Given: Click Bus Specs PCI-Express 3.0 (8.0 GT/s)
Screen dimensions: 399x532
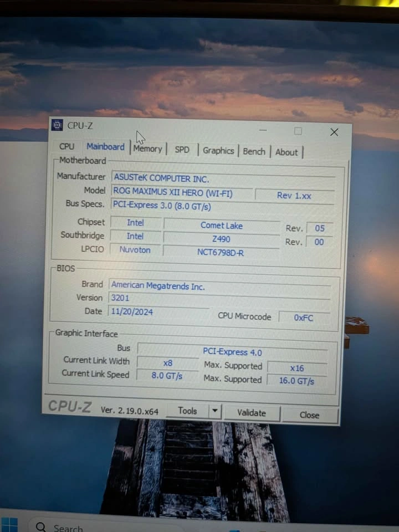Looking at the screenshot, I should pyautogui.click(x=222, y=207).
